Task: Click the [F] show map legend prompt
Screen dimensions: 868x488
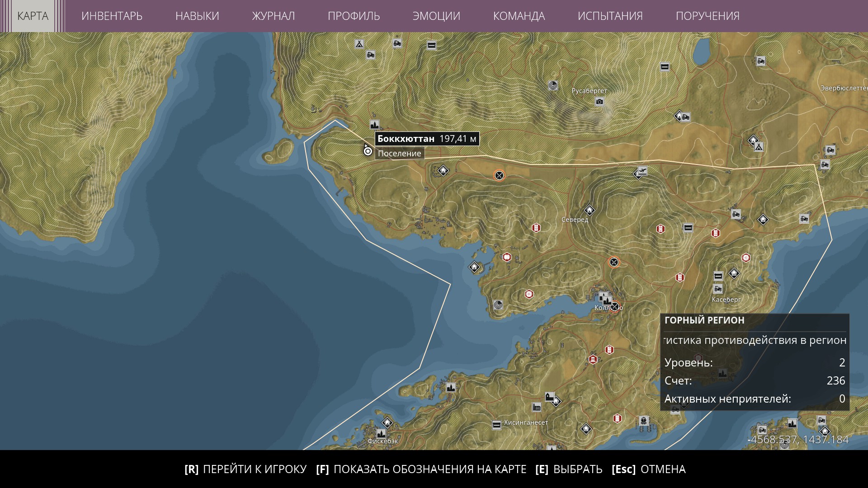Action: coord(421,469)
